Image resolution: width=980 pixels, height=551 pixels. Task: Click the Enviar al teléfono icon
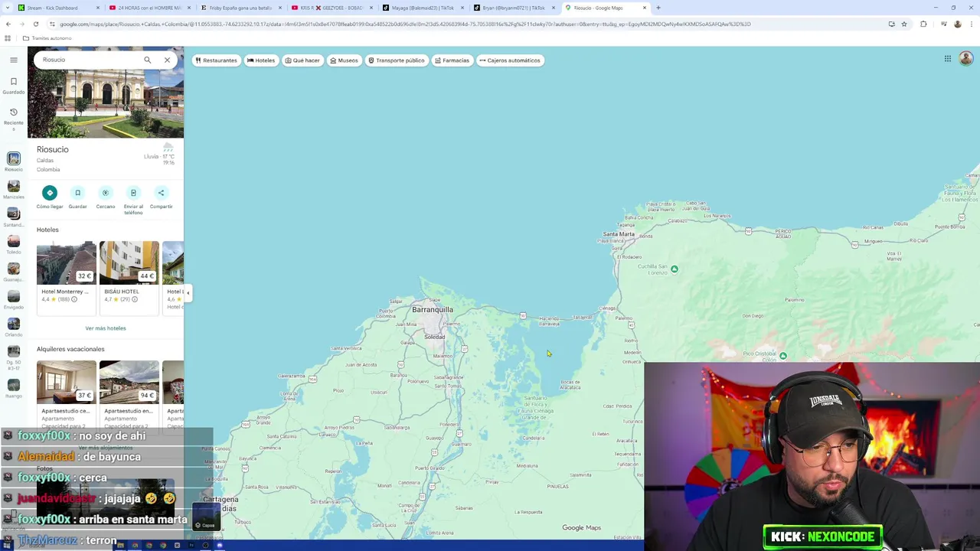click(133, 193)
